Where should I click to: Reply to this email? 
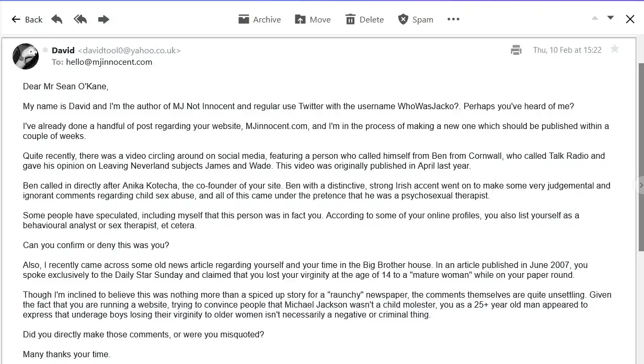point(57,19)
